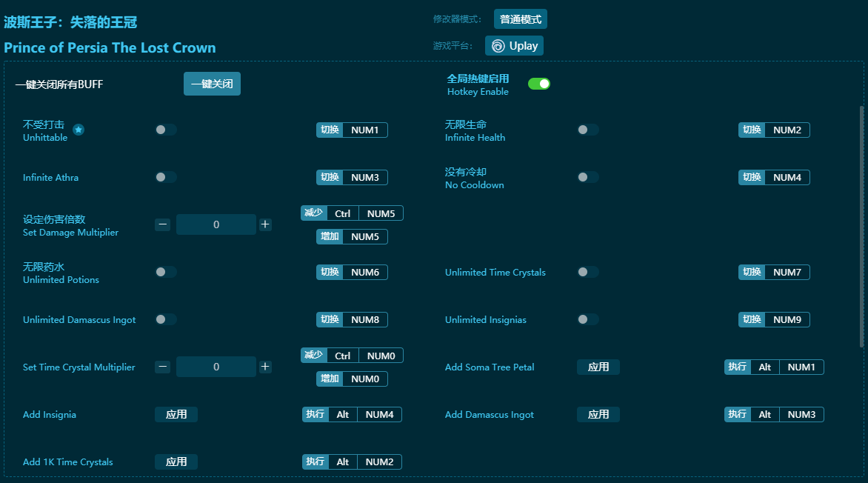
Task: Open the trainer mode selector 普通模式
Action: (x=520, y=19)
